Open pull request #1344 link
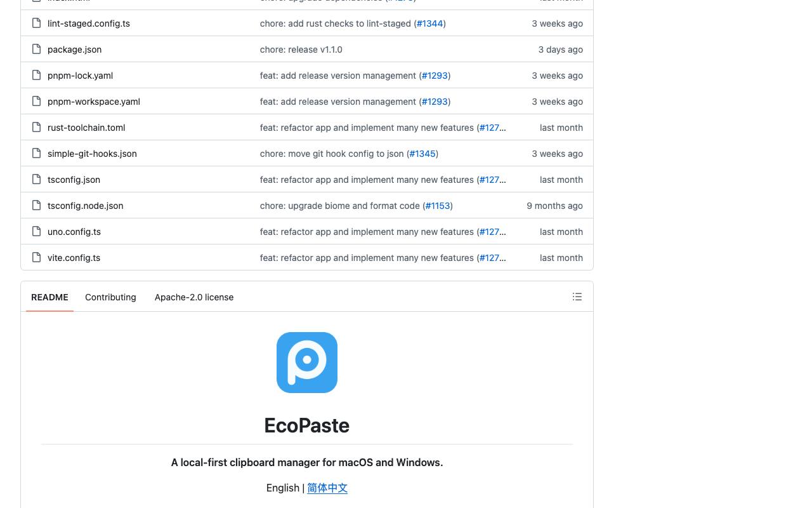The width and height of the screenshot is (812, 508). coord(430,23)
